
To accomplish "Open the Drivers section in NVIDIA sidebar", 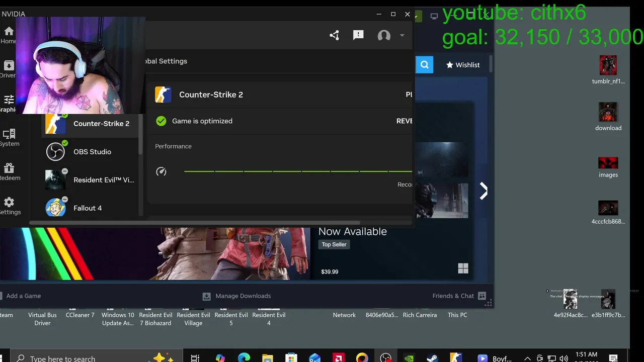I will [8, 69].
